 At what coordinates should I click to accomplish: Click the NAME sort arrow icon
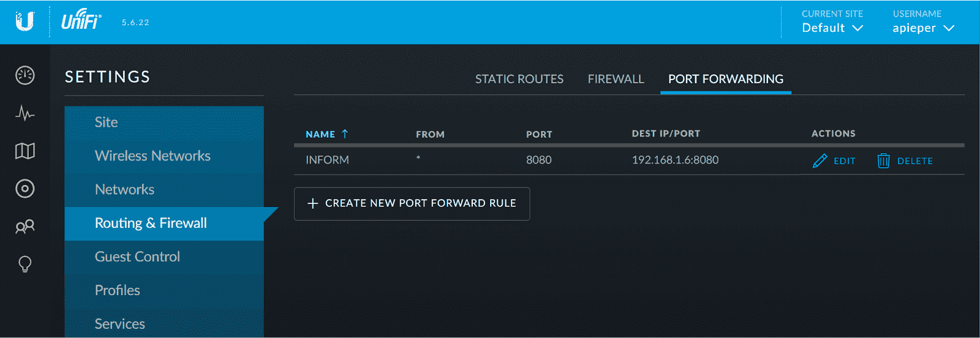click(x=345, y=133)
